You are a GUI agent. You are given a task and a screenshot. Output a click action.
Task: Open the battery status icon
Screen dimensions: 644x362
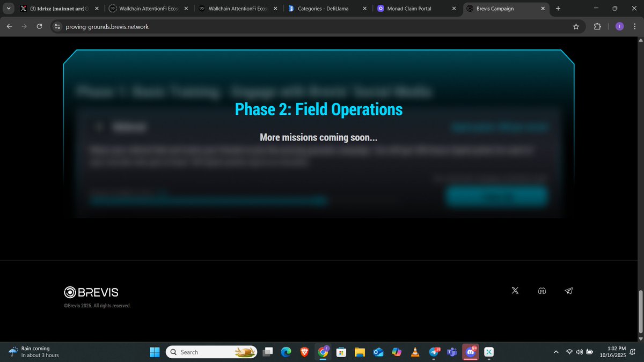click(x=590, y=352)
